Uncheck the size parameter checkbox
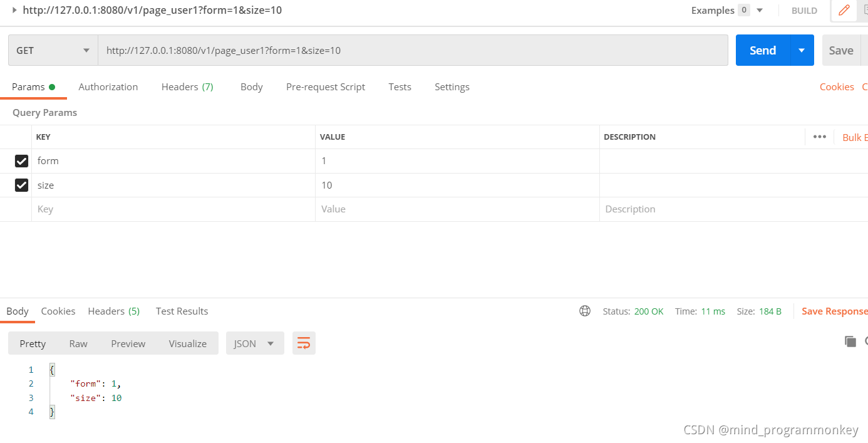Screen dimensions: 868x443 click(21, 185)
